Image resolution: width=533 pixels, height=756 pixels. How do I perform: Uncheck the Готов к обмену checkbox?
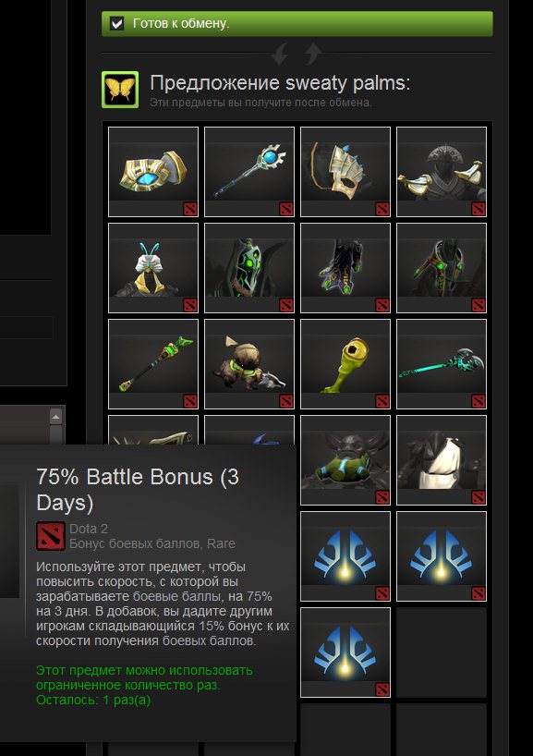pos(116,23)
